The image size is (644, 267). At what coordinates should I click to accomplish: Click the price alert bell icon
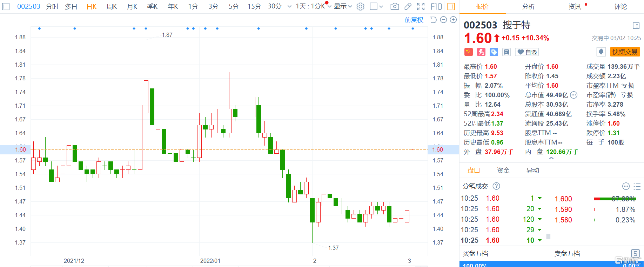coord(601,52)
